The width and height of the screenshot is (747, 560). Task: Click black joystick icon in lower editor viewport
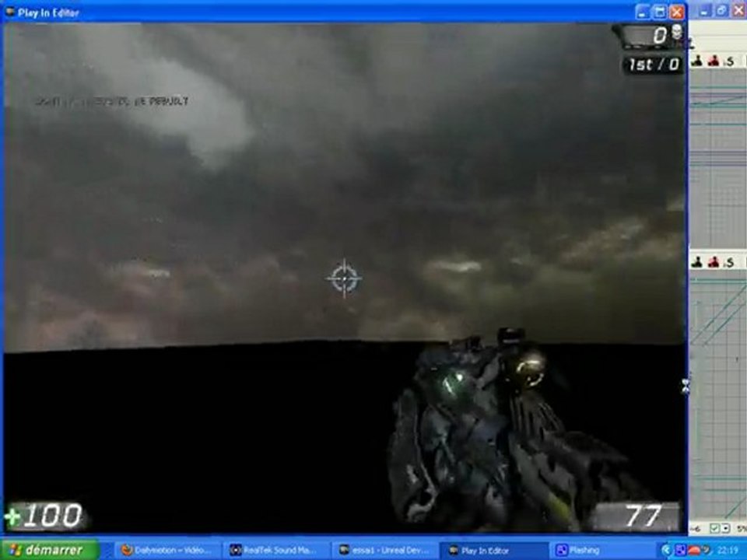[697, 262]
